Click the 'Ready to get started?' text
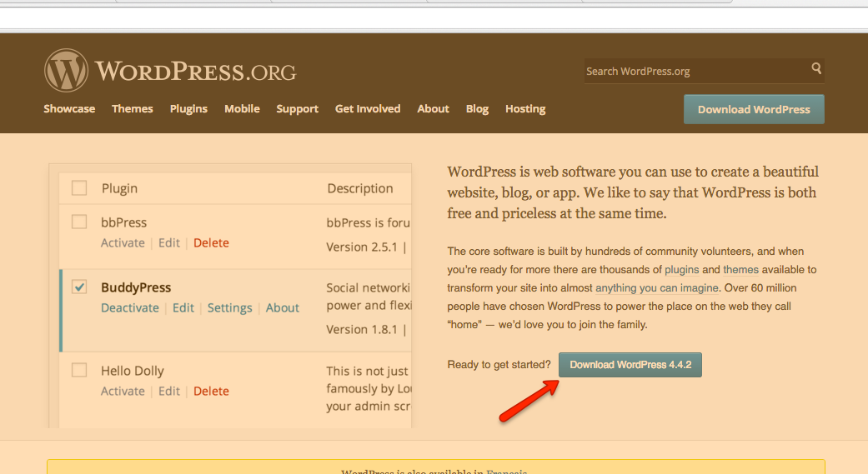Screen dimensions: 868x474 pyautogui.click(x=499, y=365)
